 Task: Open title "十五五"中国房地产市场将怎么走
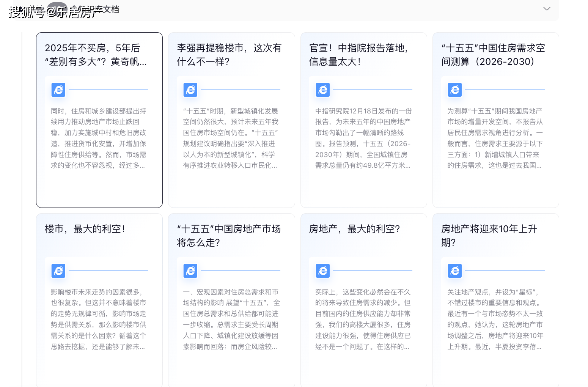pos(229,236)
